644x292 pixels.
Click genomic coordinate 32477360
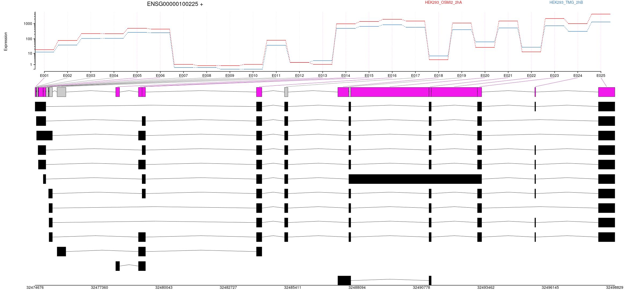pos(100,287)
